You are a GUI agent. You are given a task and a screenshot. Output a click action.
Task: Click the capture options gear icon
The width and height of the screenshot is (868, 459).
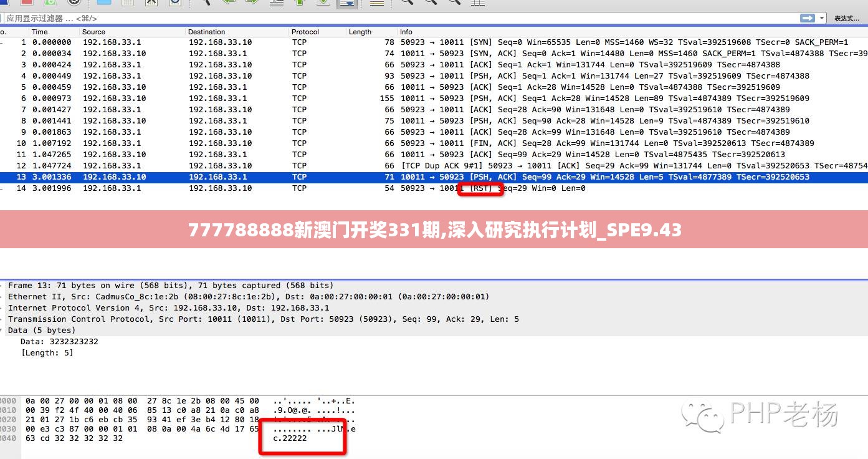74,2
